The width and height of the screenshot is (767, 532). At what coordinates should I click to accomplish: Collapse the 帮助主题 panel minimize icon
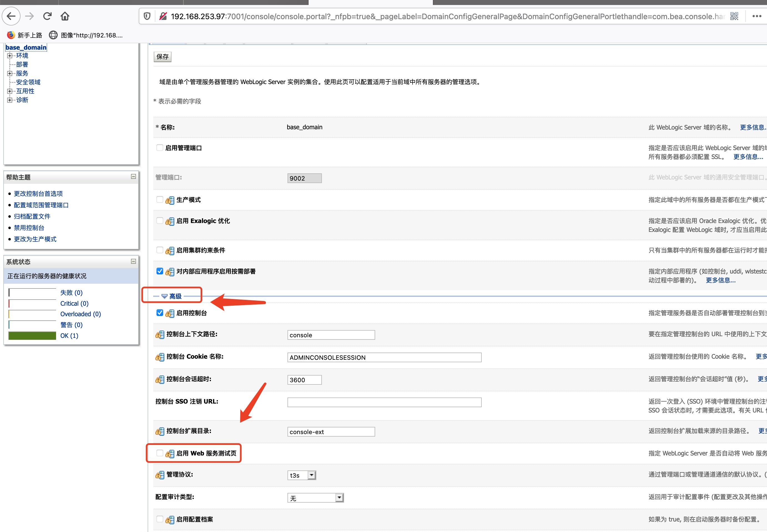point(133,177)
